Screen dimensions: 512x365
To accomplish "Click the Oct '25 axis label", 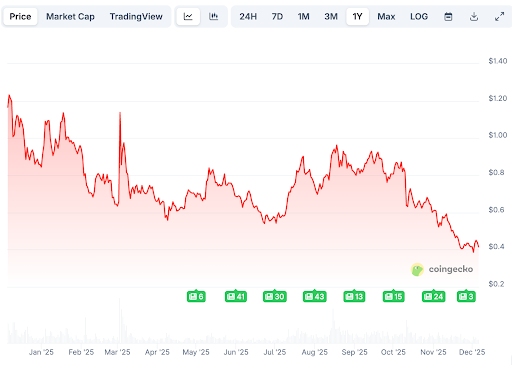I will click(393, 352).
